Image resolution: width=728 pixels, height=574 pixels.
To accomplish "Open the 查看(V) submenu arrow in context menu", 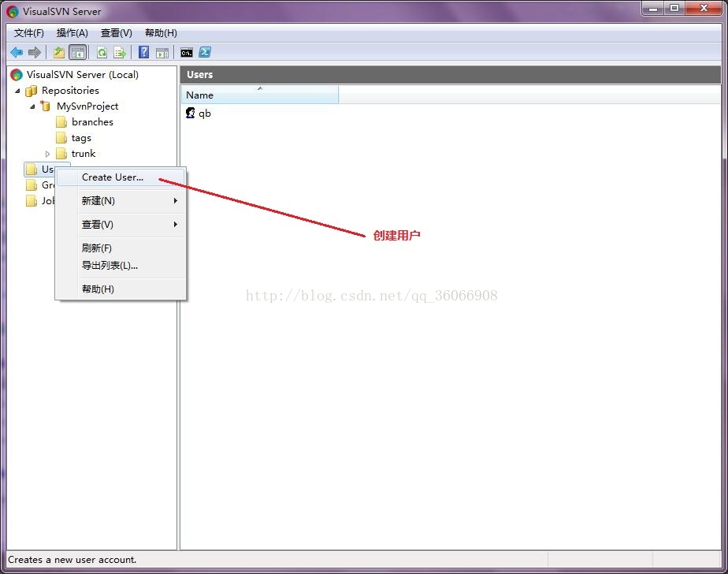I will (x=176, y=225).
